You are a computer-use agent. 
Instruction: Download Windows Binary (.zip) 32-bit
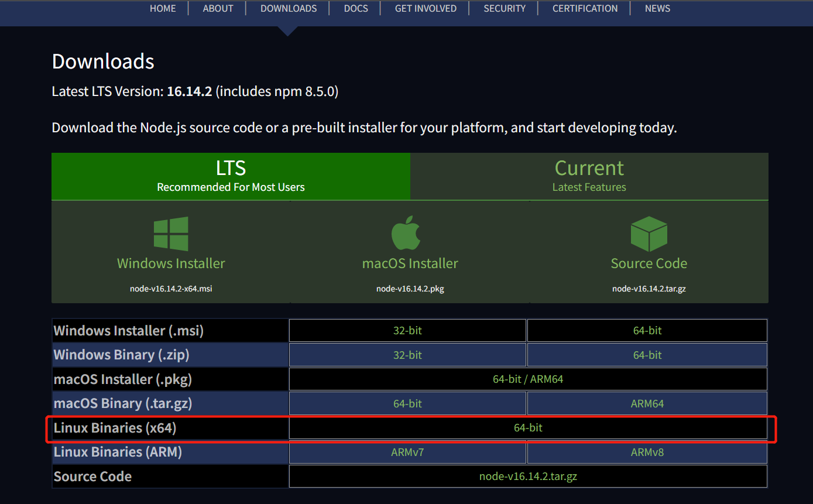(407, 355)
